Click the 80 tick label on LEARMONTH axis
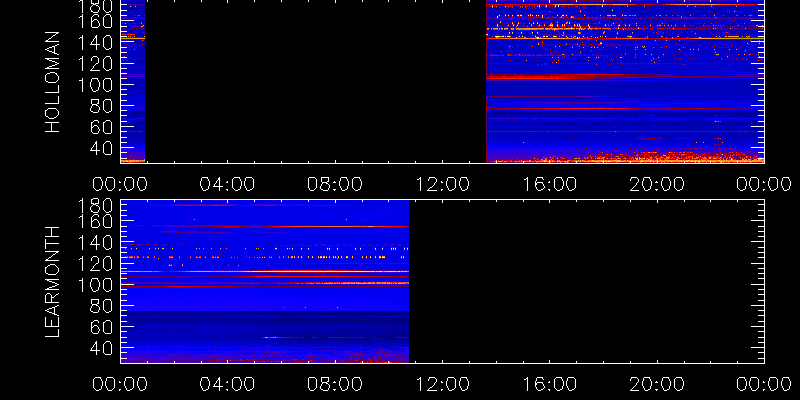Screen dimensions: 800x400 103,306
